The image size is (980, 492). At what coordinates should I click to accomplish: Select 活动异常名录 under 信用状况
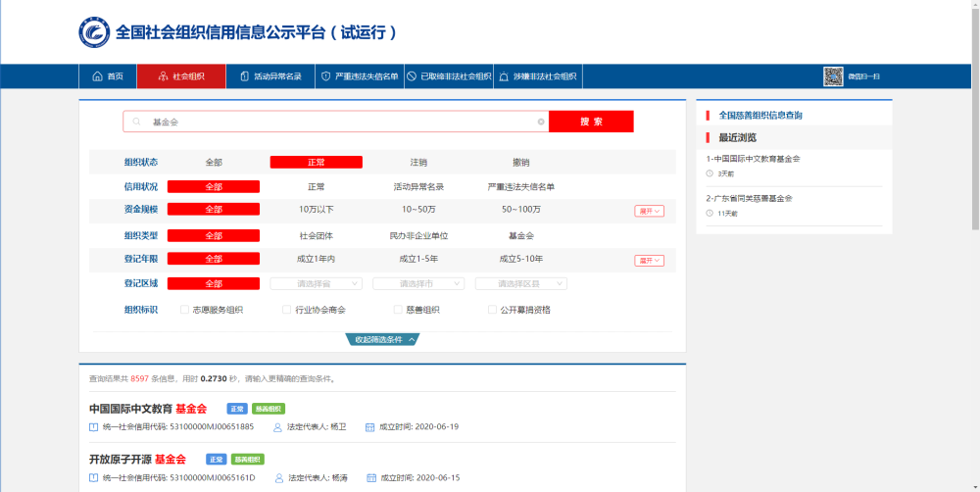tap(418, 186)
